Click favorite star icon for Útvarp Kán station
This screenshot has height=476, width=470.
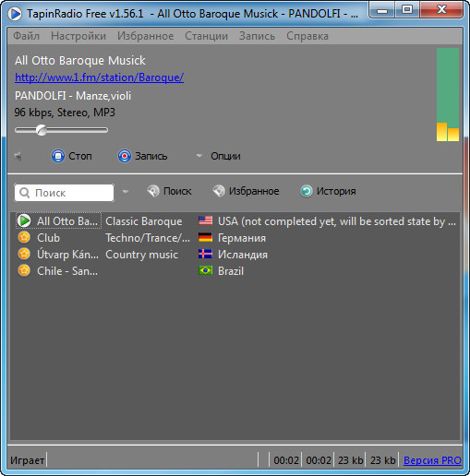[x=24, y=254]
